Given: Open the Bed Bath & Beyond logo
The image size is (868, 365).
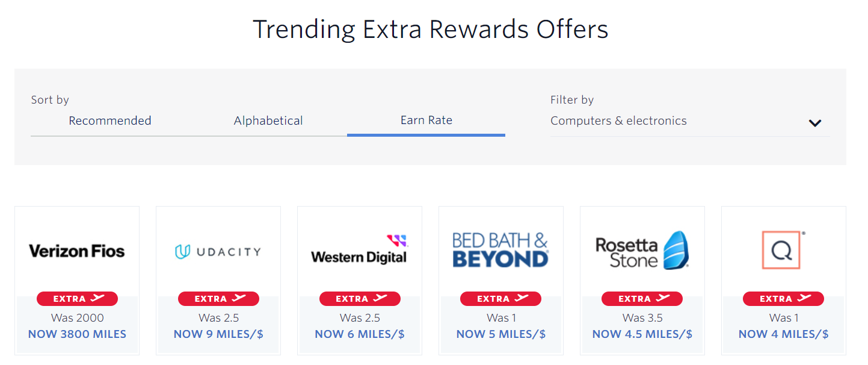Looking at the screenshot, I should tap(500, 249).
